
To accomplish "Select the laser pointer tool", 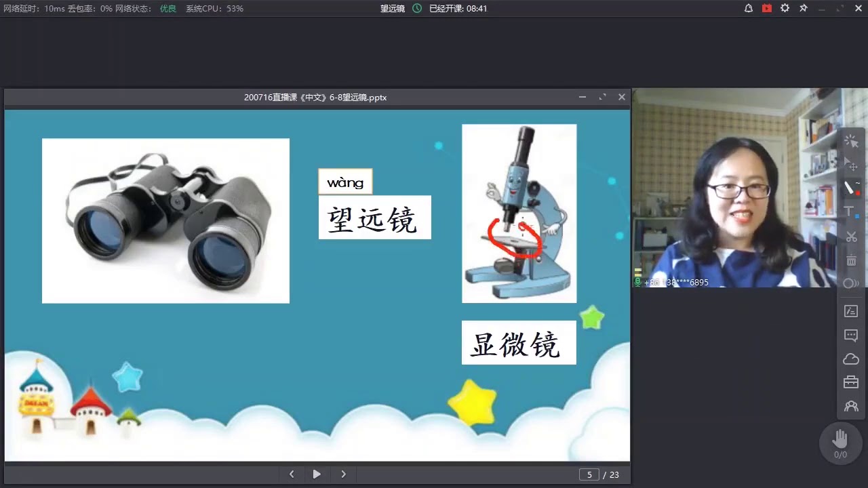I will [851, 141].
